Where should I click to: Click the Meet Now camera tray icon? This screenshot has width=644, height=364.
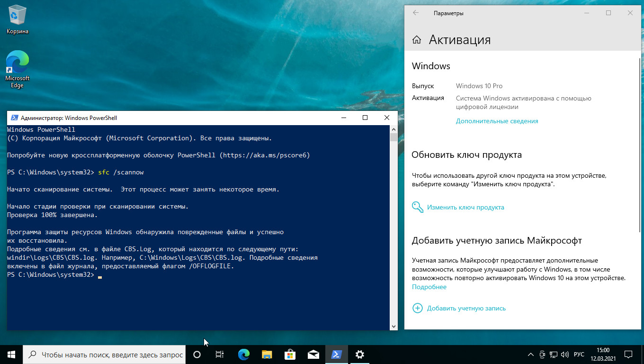542,355
